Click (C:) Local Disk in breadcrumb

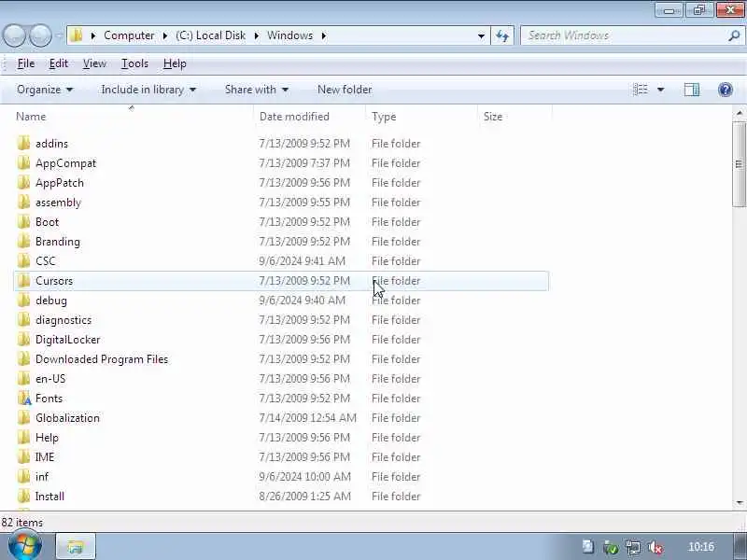click(211, 35)
